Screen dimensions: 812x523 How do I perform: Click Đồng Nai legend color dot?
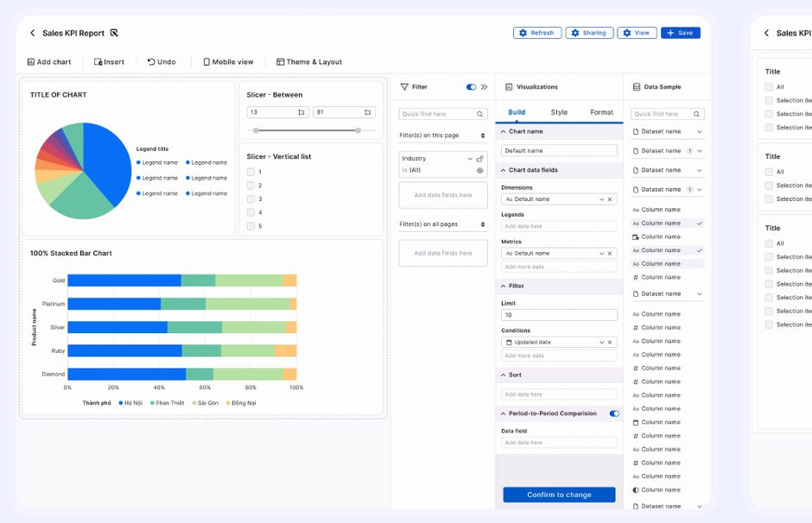(x=228, y=403)
